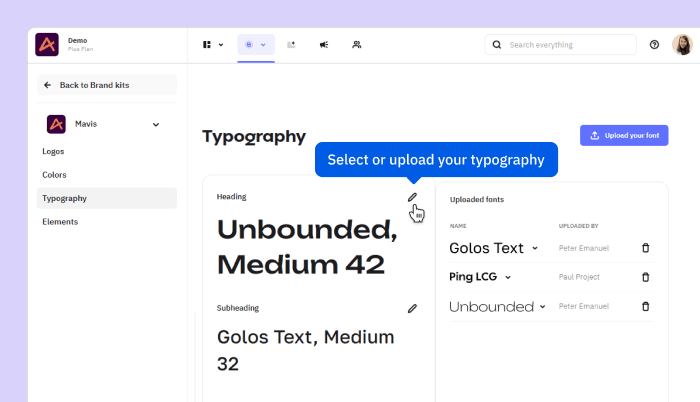Select Logos in the sidebar
Viewport: 700px width, 402px height.
point(53,151)
